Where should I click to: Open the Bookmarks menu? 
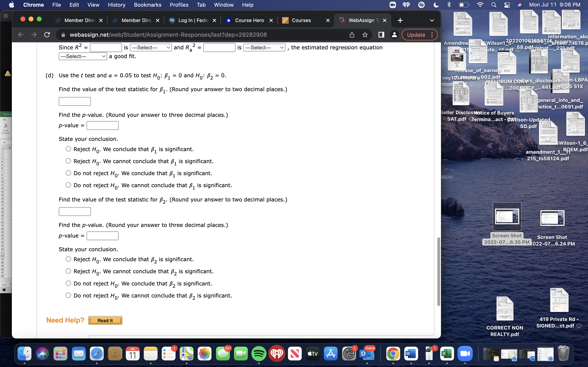[147, 5]
